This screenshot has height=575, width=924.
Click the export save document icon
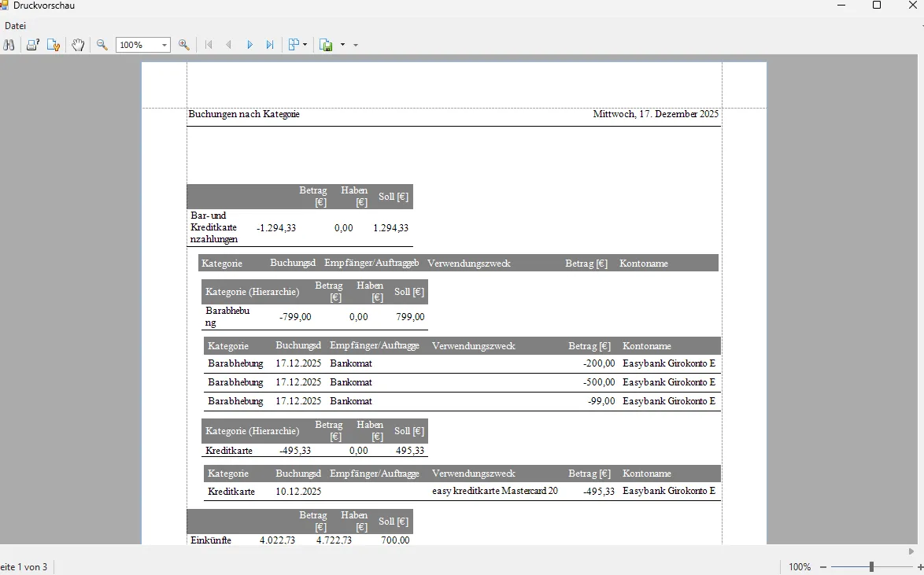point(326,45)
